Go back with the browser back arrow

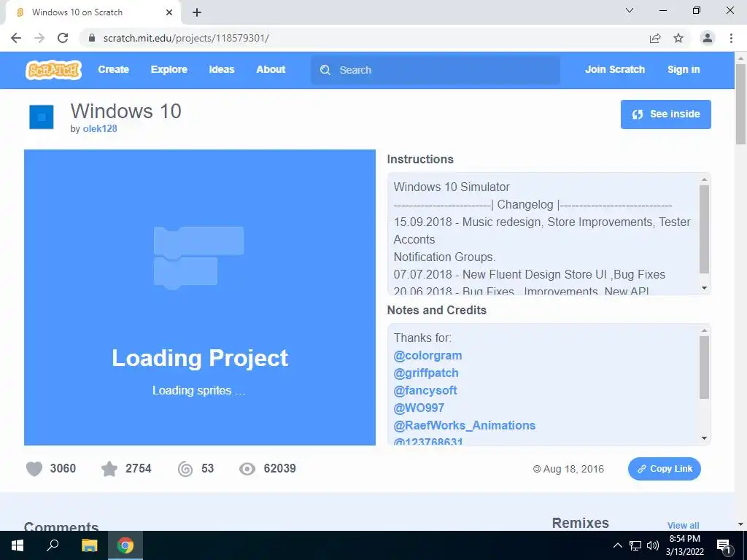[16, 38]
